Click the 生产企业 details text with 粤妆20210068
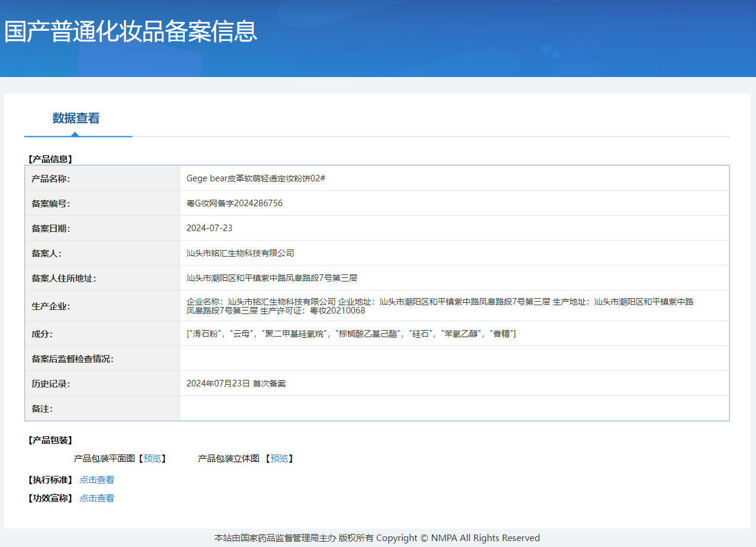 coord(440,306)
